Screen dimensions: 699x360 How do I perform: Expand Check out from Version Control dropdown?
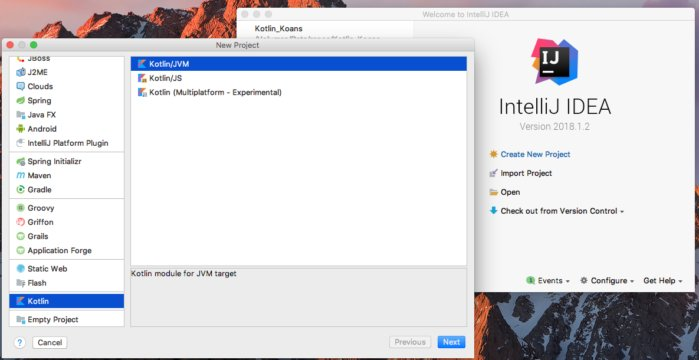[562, 211]
